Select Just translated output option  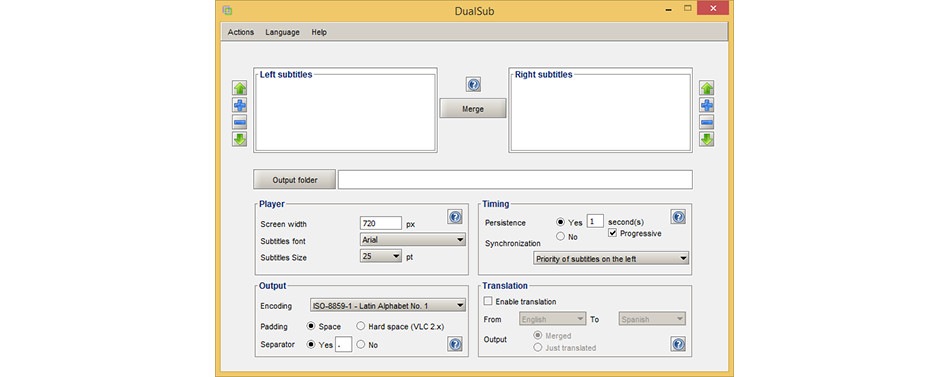[537, 348]
